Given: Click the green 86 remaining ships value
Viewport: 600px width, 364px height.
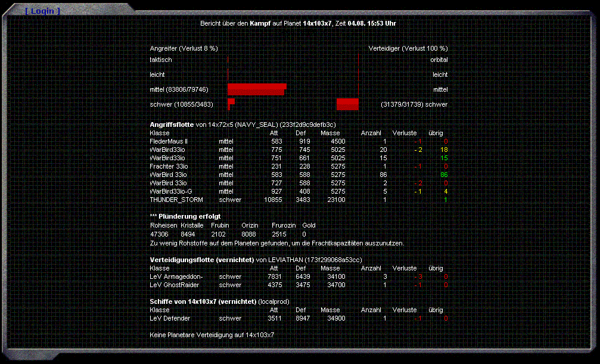Looking at the screenshot, I should [443, 175].
